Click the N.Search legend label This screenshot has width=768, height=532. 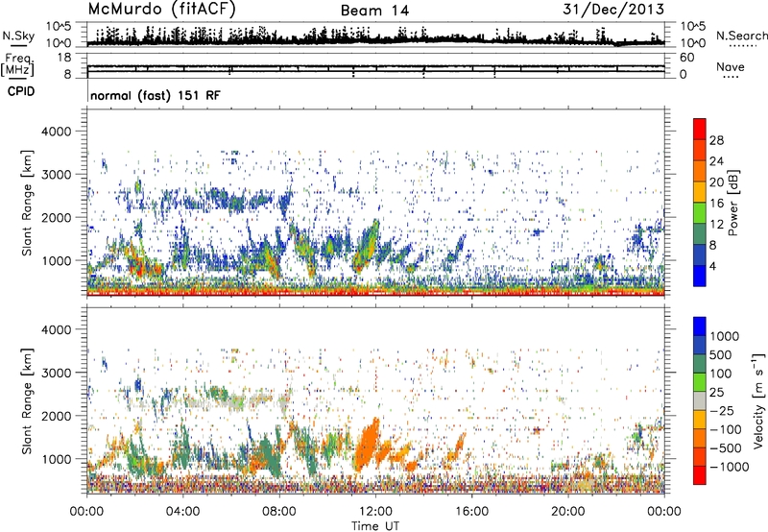[742, 36]
